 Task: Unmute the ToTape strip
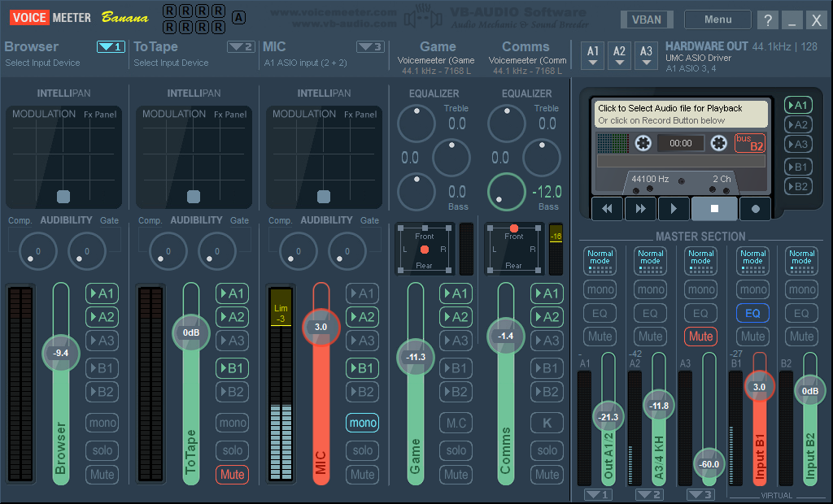coord(232,474)
